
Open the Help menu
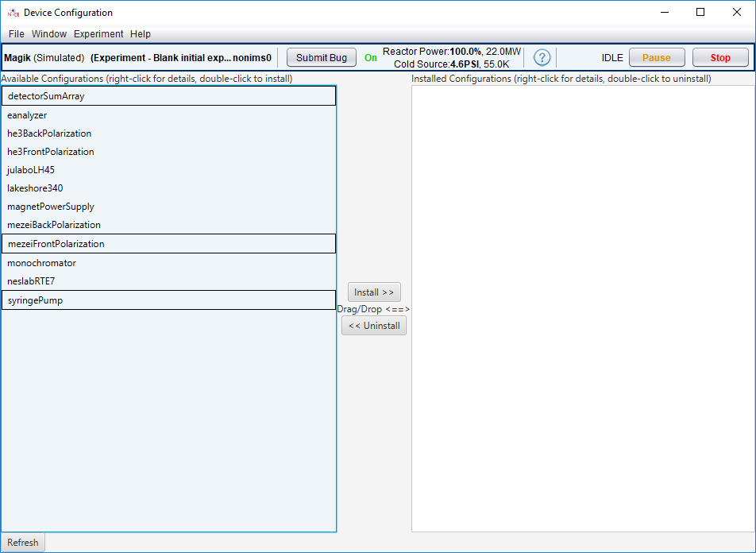coord(141,34)
